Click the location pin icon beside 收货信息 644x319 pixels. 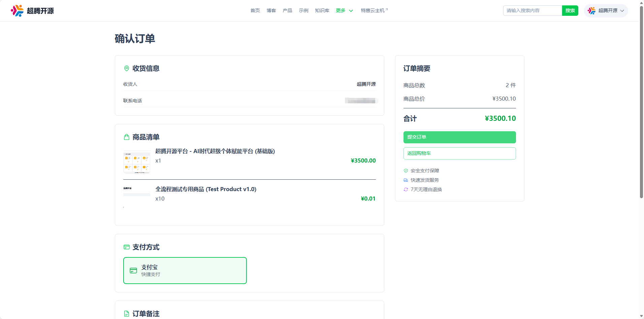[127, 68]
